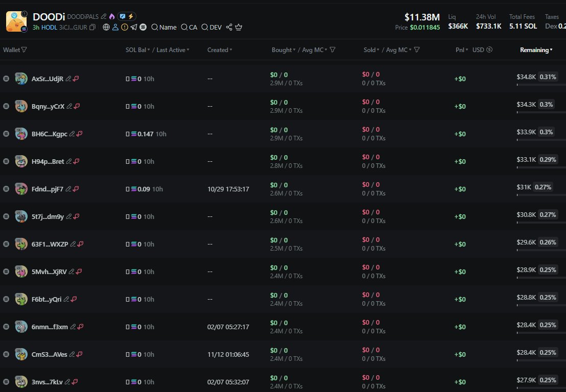Viewport: 566px width, 392px height.
Task: Click the $34.8K remaining value
Action: click(526, 77)
